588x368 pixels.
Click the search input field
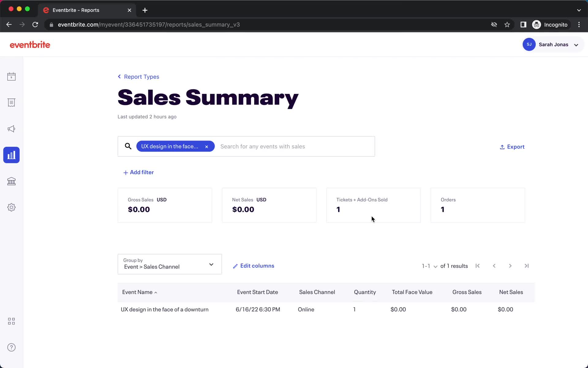[293, 146]
